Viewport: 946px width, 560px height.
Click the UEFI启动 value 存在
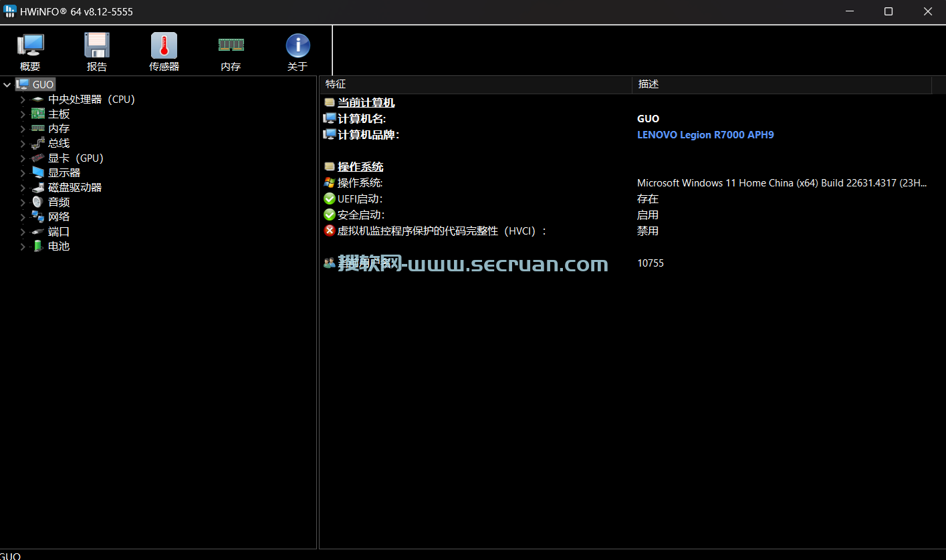[648, 198]
